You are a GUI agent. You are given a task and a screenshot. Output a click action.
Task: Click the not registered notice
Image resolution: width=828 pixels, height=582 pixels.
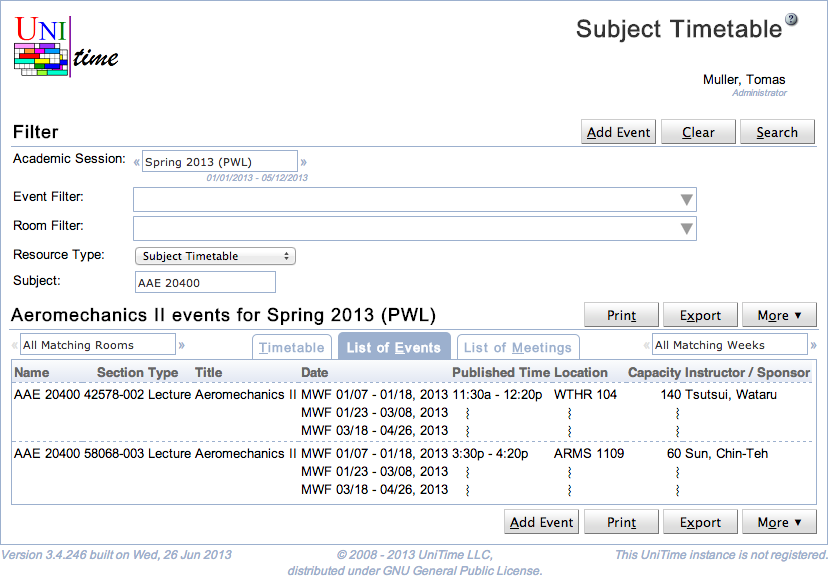(x=721, y=555)
